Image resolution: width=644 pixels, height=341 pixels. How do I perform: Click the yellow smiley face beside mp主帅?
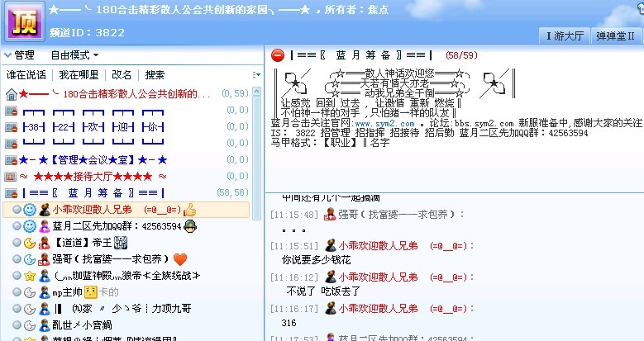(91, 292)
